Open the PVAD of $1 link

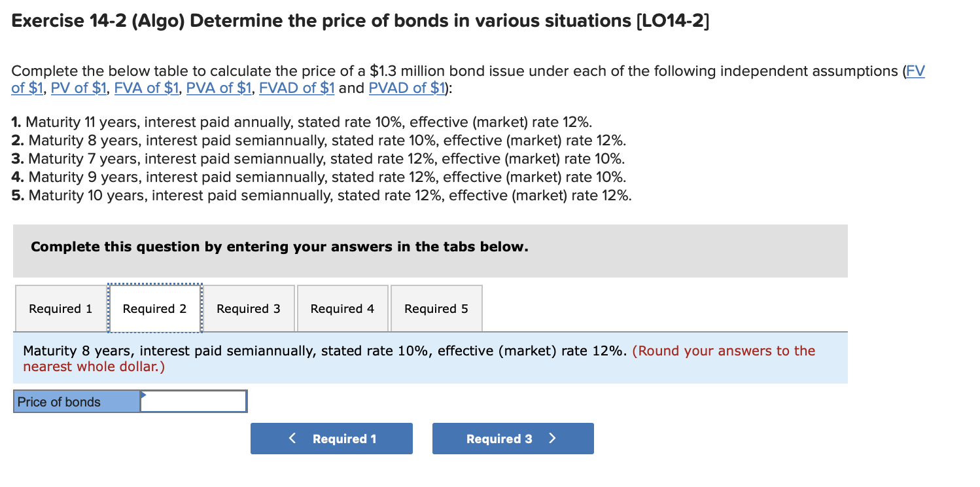(x=406, y=88)
